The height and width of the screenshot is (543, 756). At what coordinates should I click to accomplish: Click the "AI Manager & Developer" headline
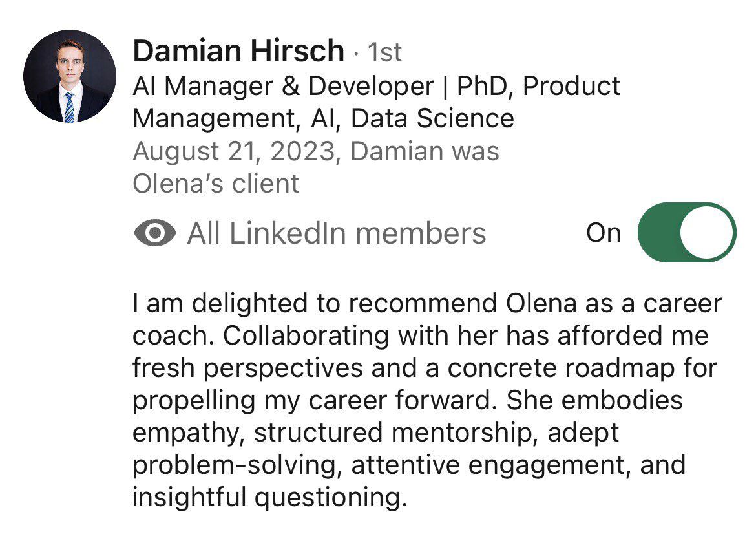click(284, 86)
